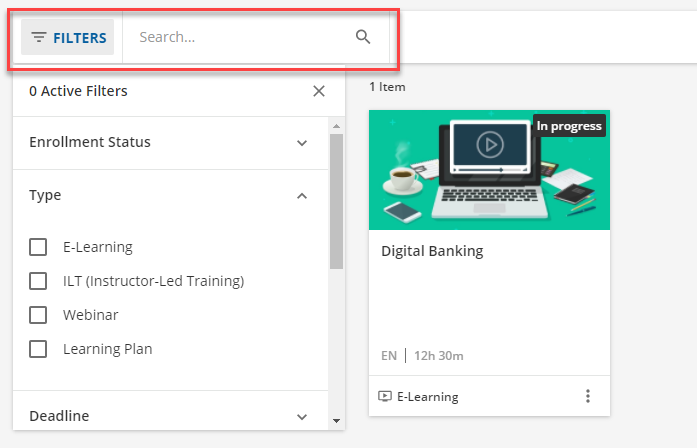Click the filter panel scrollbar thumb
The image size is (697, 448).
[x=336, y=201]
